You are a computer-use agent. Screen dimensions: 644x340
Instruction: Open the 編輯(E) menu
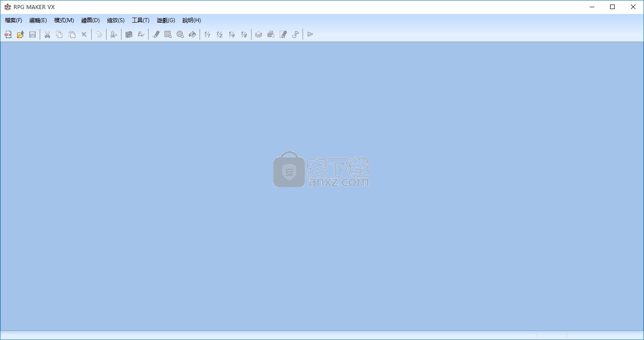38,20
